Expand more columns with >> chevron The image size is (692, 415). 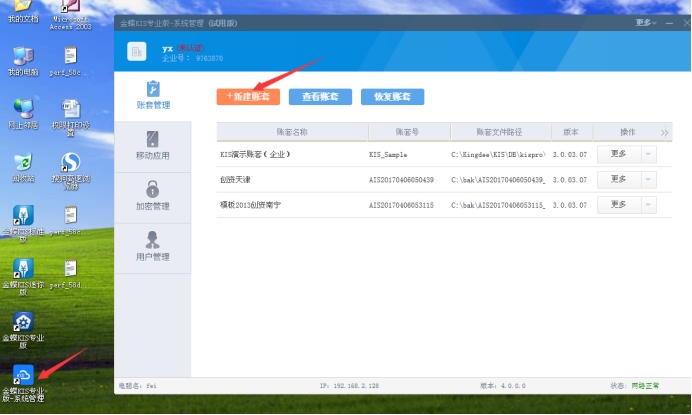click(664, 132)
